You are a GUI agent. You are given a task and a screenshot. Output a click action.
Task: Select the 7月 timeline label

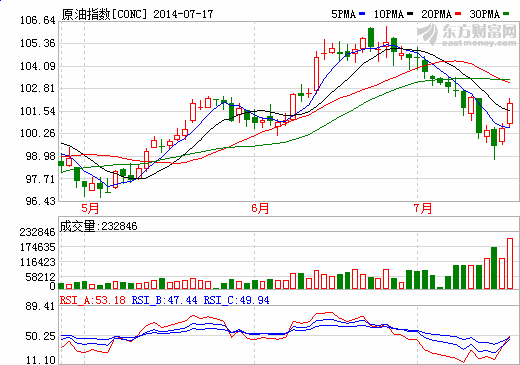tap(423, 208)
